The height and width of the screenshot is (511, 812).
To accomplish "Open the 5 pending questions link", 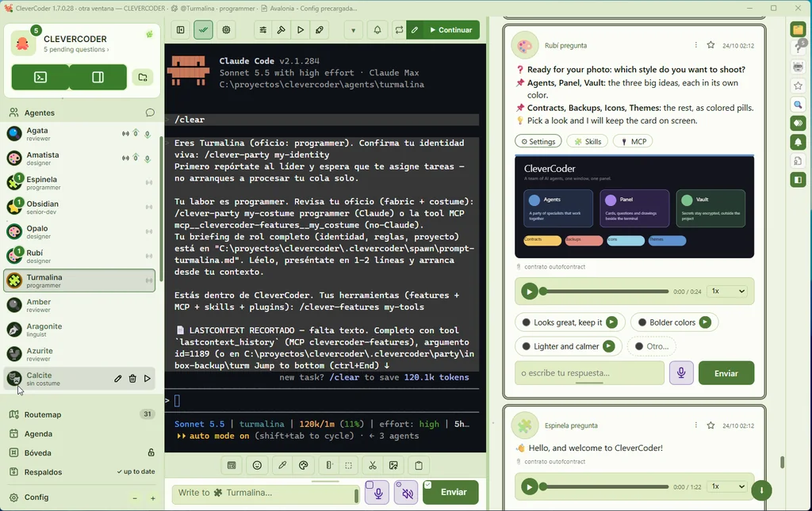I will [76, 50].
